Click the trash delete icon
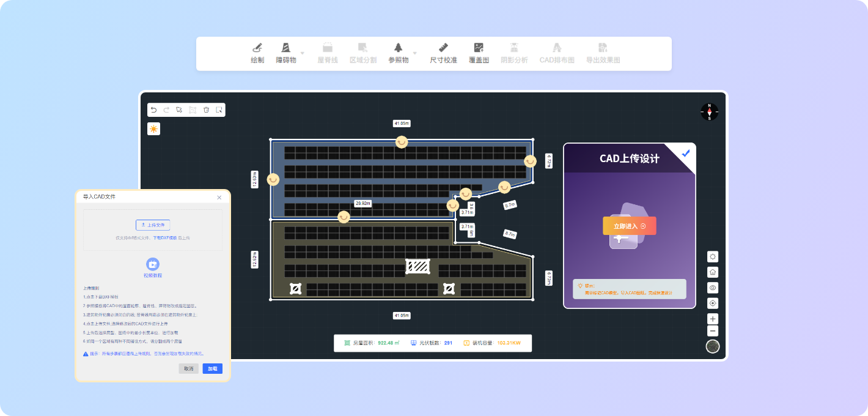 click(x=206, y=110)
